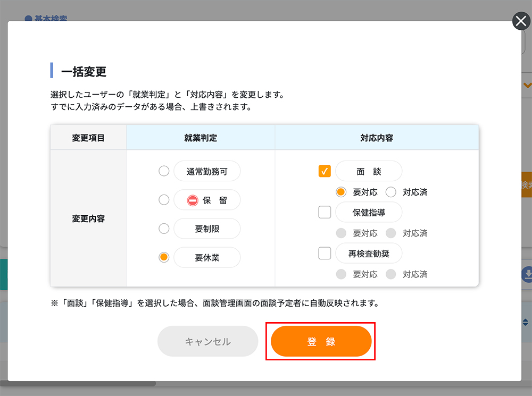The image size is (532, 396).
Task: Enable the 保健指導 checkbox
Action: point(325,212)
